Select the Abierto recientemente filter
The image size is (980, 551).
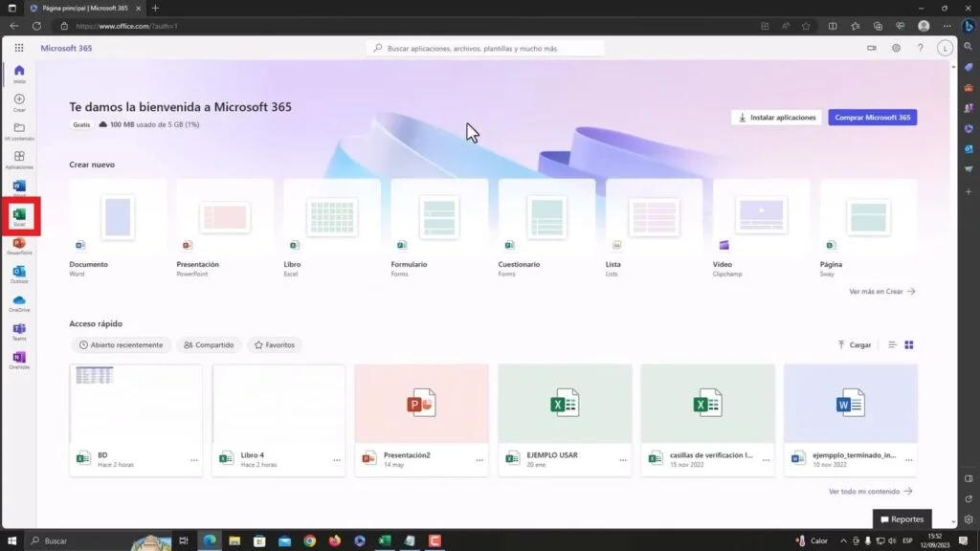click(121, 344)
